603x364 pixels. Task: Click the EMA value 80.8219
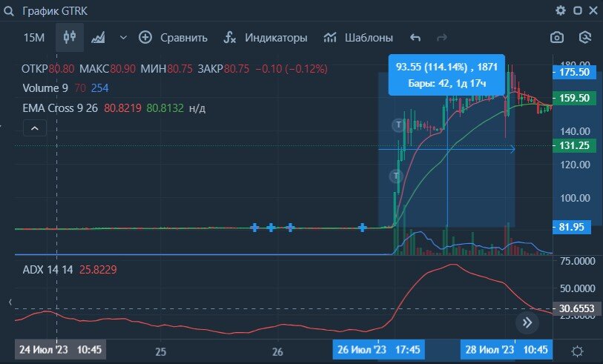click(x=122, y=108)
